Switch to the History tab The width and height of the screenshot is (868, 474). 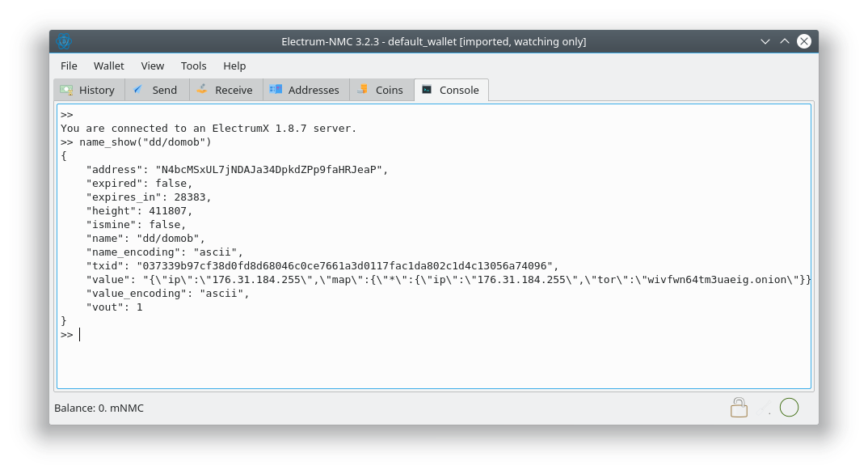click(x=88, y=90)
